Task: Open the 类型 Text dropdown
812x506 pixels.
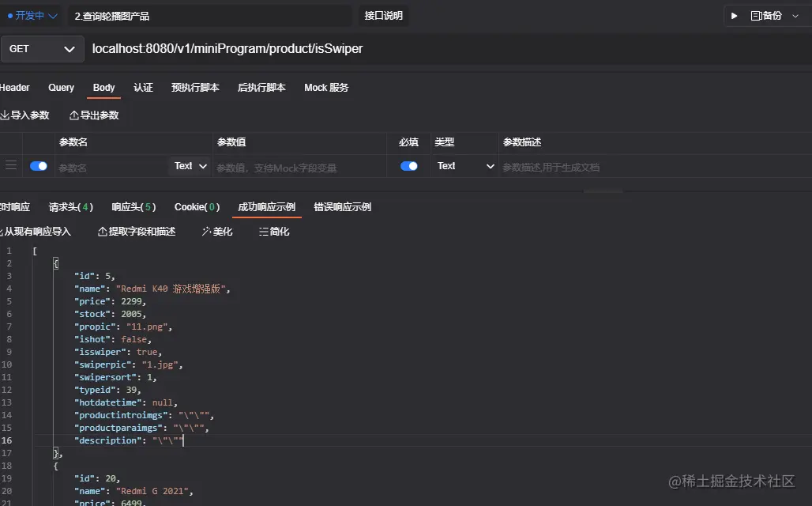Action: [x=464, y=166]
